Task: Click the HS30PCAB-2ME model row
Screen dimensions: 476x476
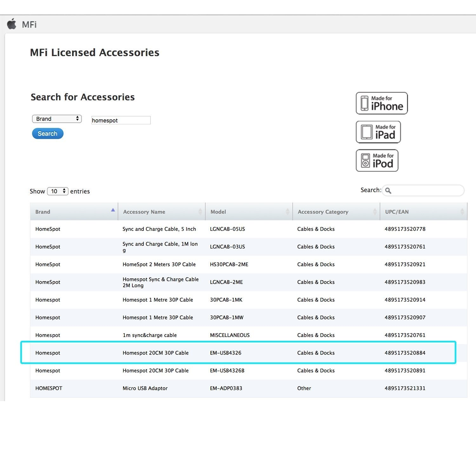Action: pyautogui.click(x=229, y=264)
